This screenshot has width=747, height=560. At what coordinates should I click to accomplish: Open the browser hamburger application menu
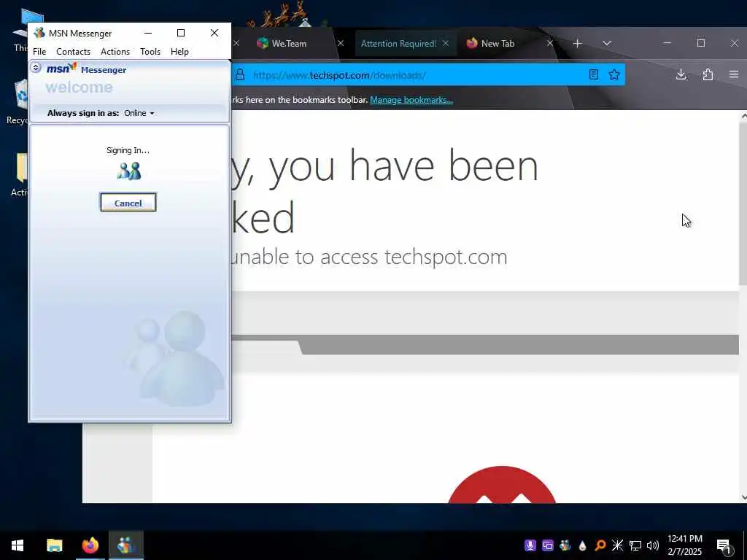click(x=734, y=74)
